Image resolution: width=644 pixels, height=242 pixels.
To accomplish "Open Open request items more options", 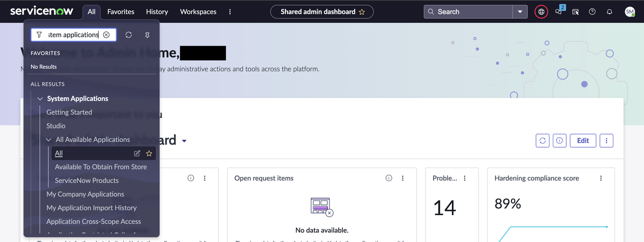I will point(402,179).
